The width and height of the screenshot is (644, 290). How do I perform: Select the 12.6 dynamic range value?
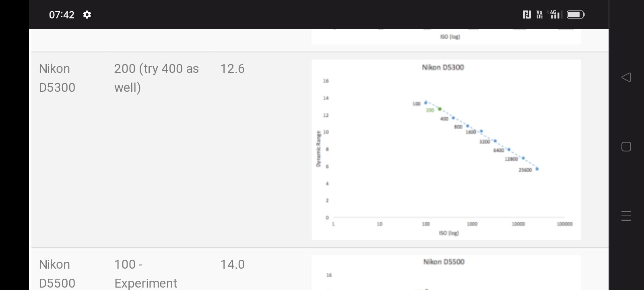(x=232, y=69)
